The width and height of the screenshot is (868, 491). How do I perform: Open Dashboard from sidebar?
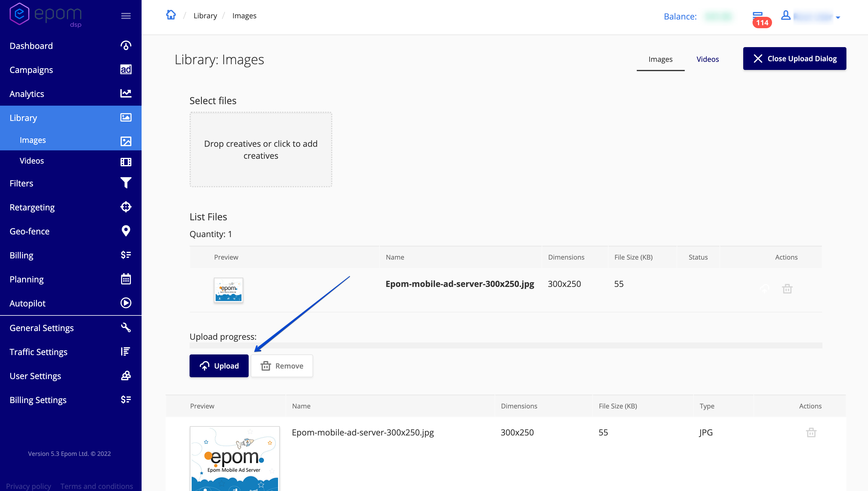pyautogui.click(x=31, y=46)
